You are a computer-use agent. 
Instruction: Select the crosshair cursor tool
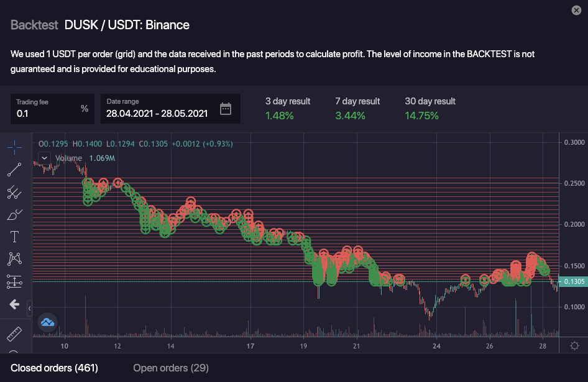(14, 147)
